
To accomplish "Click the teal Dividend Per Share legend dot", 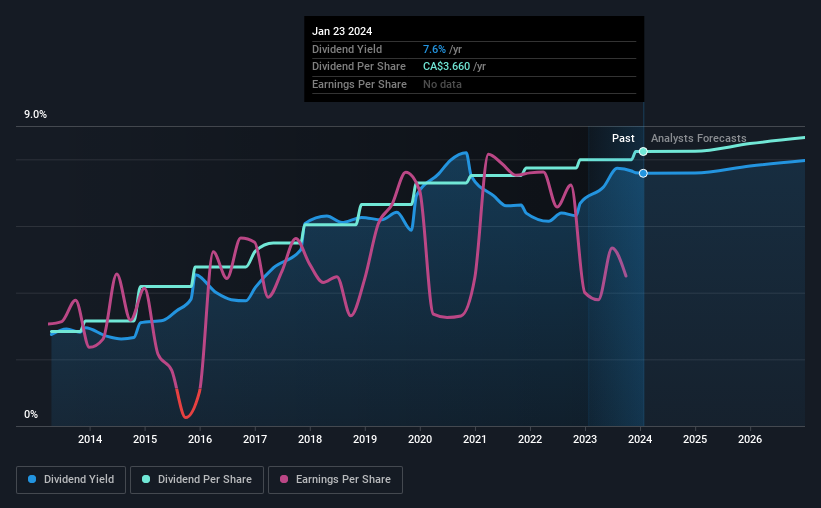I will (x=146, y=479).
